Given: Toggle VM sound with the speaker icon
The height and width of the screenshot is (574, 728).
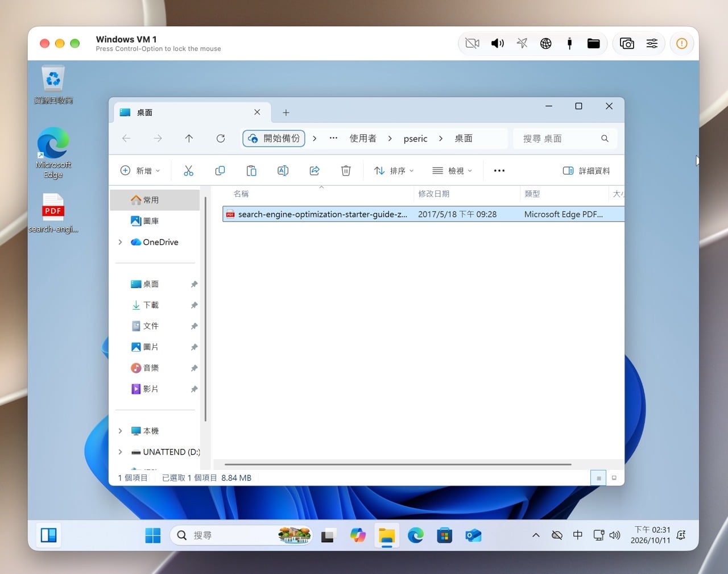Looking at the screenshot, I should click(x=498, y=43).
